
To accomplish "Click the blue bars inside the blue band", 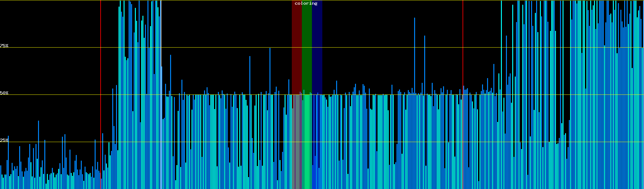I will tap(317, 142).
